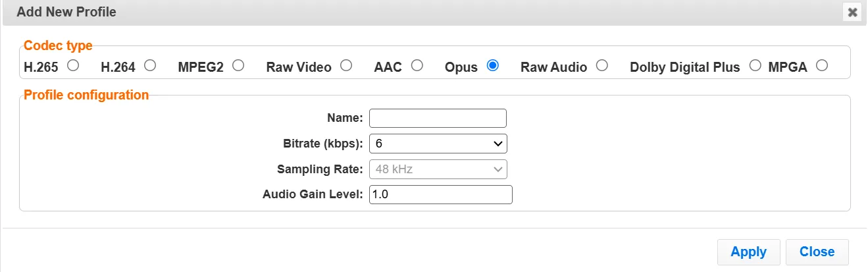
Task: Pick the Raw Audio codec option
Action: tap(601, 65)
